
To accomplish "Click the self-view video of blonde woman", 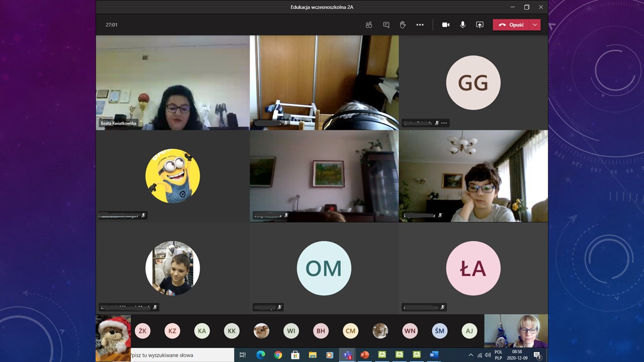I will [516, 331].
